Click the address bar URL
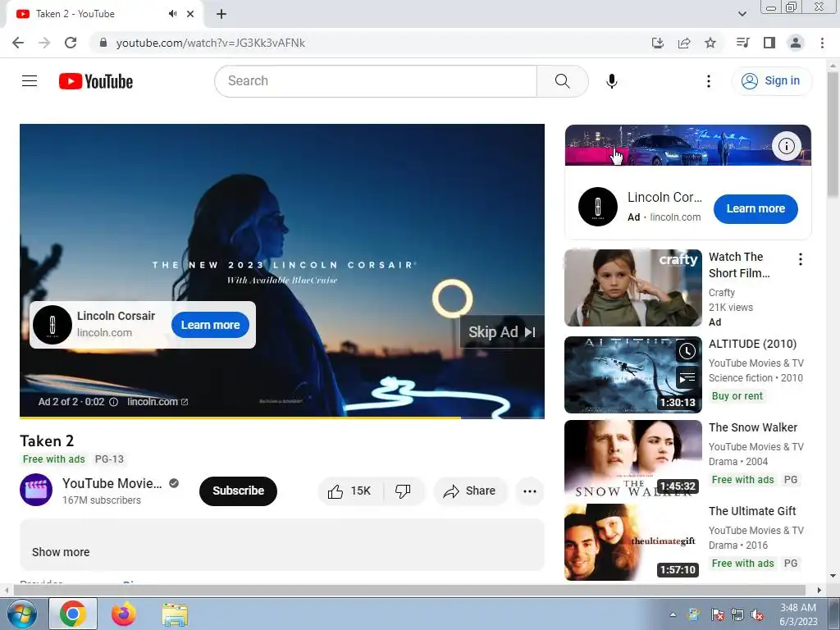The width and height of the screenshot is (840, 630). (x=211, y=43)
